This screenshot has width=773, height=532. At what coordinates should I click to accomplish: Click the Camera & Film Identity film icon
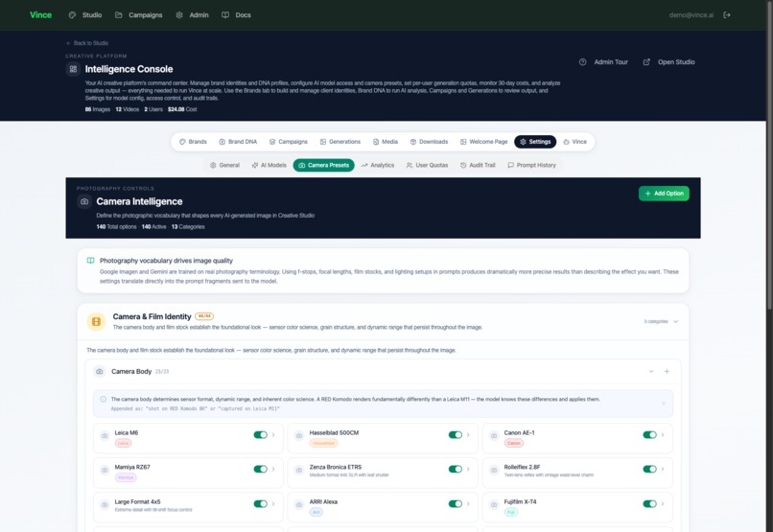[x=96, y=321]
